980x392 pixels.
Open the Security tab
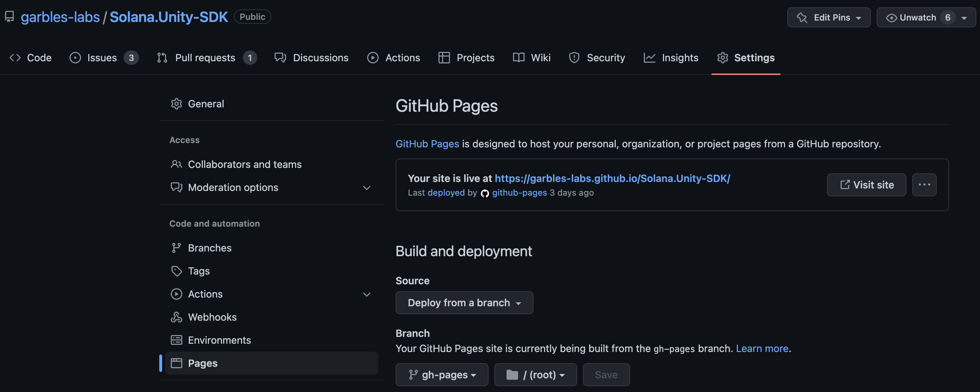(597, 58)
